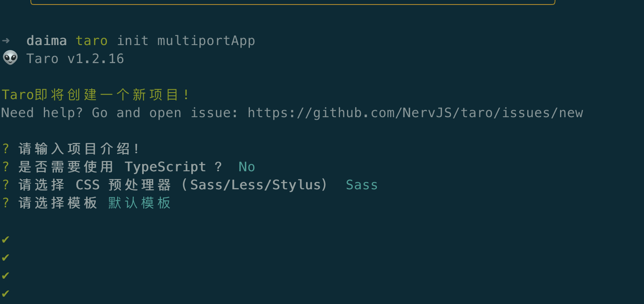Click the prompt arrow before daima
The image size is (644, 304).
(x=6, y=41)
